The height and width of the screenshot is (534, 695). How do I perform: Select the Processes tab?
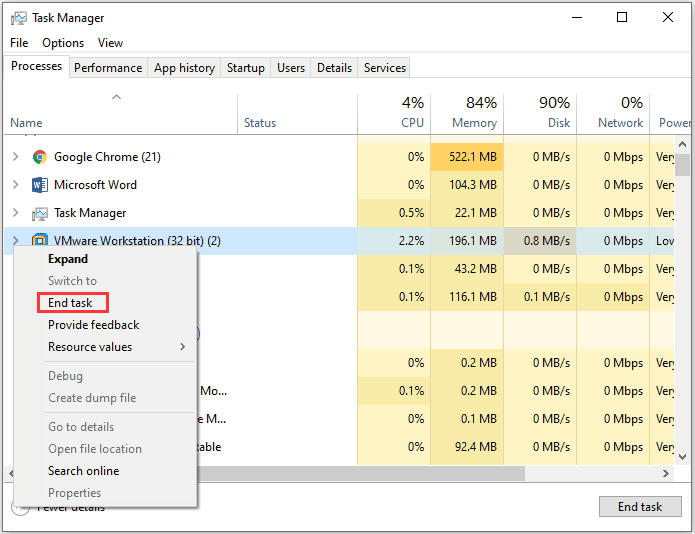point(36,66)
